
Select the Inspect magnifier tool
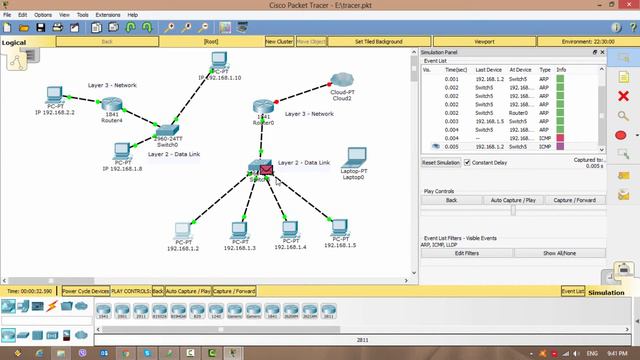click(x=623, y=116)
